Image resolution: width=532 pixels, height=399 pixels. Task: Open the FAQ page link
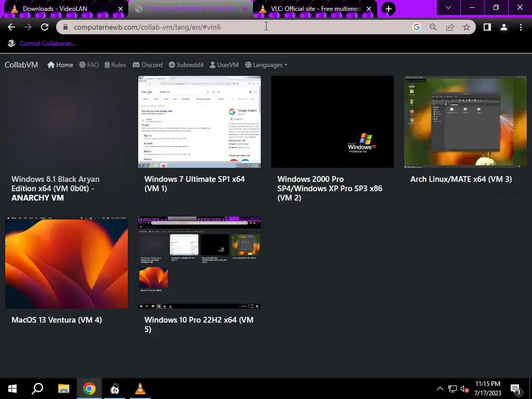(89, 65)
